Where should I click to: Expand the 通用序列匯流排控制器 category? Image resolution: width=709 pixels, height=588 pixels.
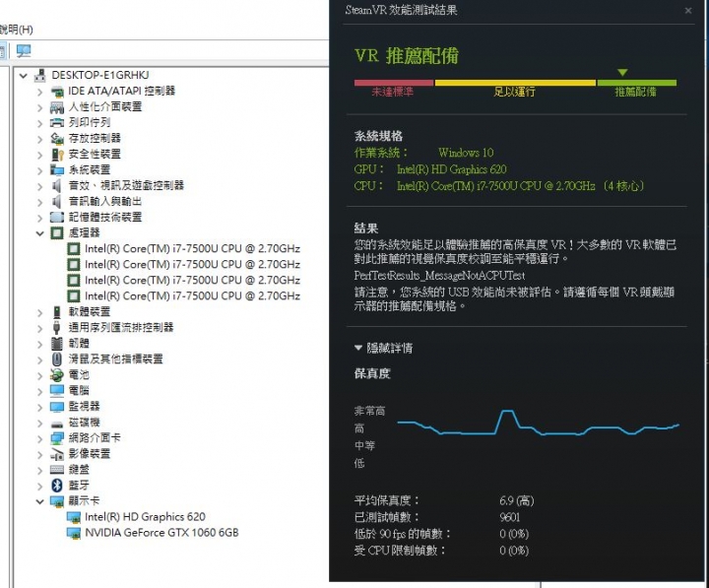click(x=39, y=328)
